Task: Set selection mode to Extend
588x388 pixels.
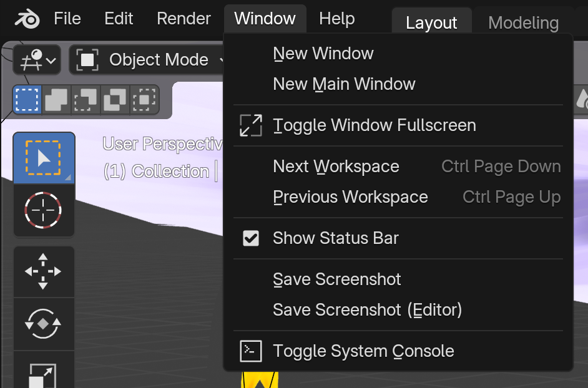Action: (x=56, y=99)
